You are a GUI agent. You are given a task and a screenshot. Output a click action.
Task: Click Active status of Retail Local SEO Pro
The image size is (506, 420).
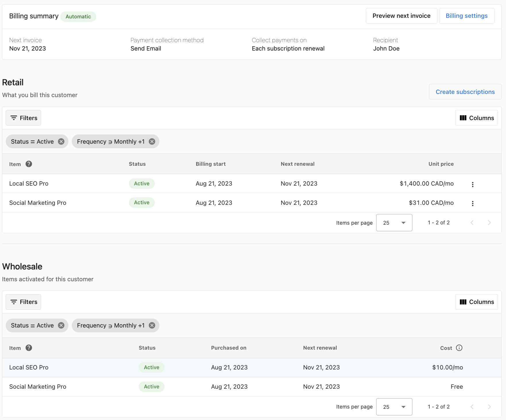point(142,184)
